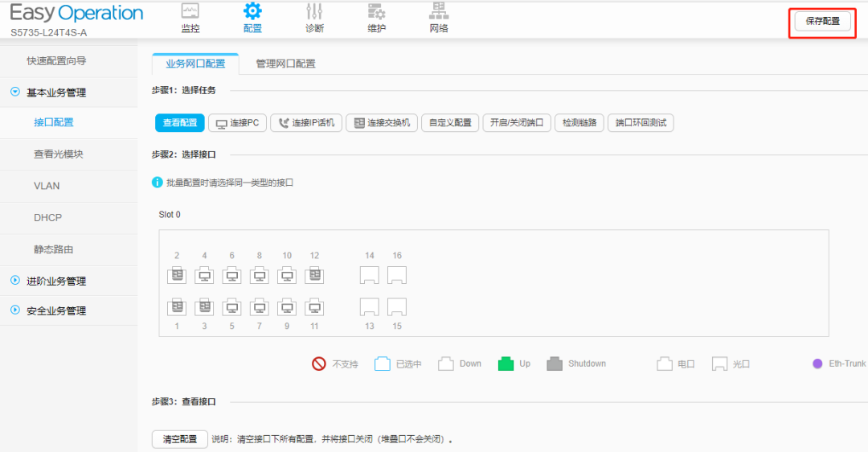Open the 配置 configuration gear section
Screen dimensions: 868x452
[x=252, y=18]
